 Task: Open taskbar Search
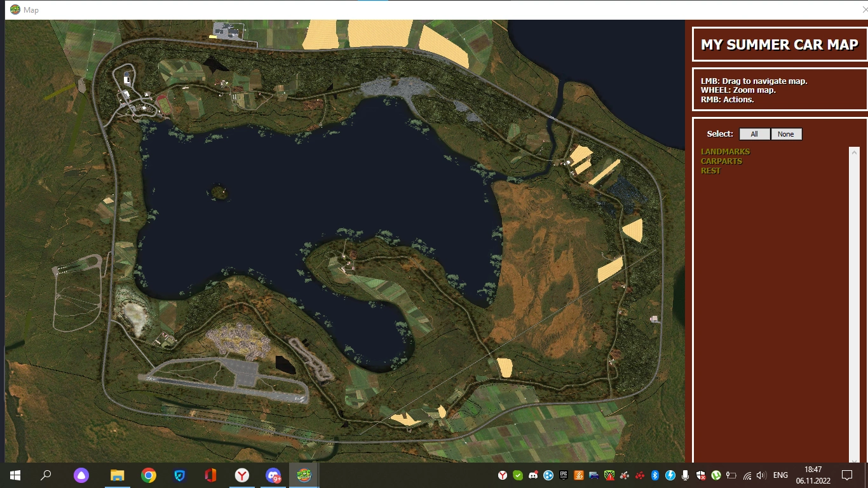click(46, 475)
